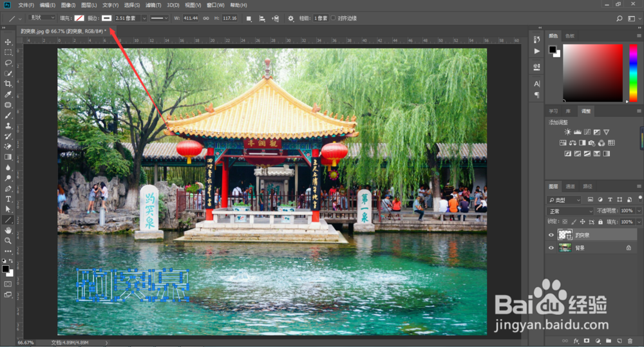
Task: Select the Move tool
Action: point(8,42)
